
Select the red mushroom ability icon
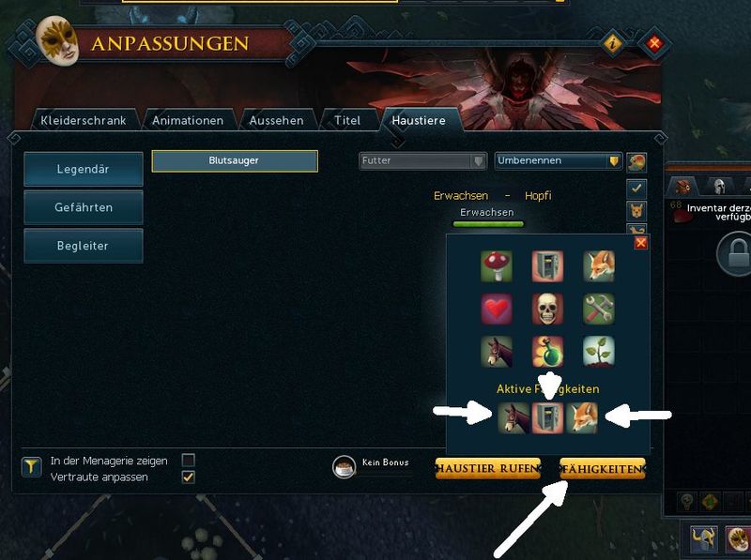[497, 266]
